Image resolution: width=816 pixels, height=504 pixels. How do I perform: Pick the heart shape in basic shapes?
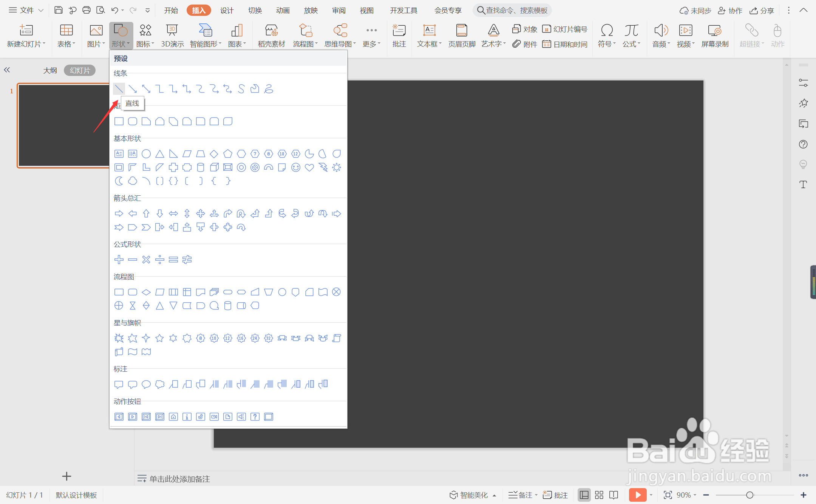(x=309, y=167)
